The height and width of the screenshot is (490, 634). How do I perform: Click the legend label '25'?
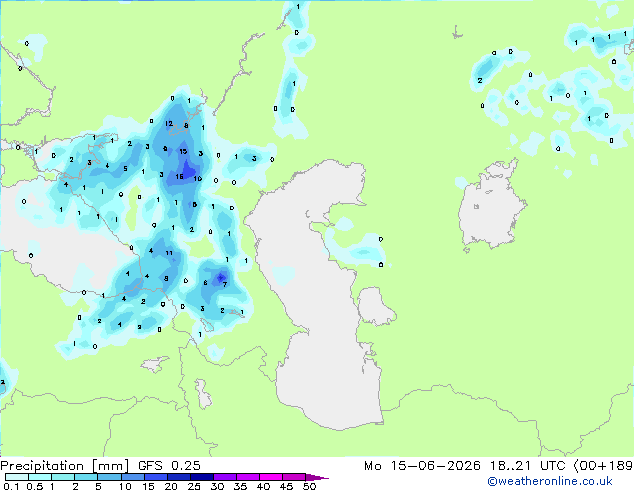pos(194,486)
